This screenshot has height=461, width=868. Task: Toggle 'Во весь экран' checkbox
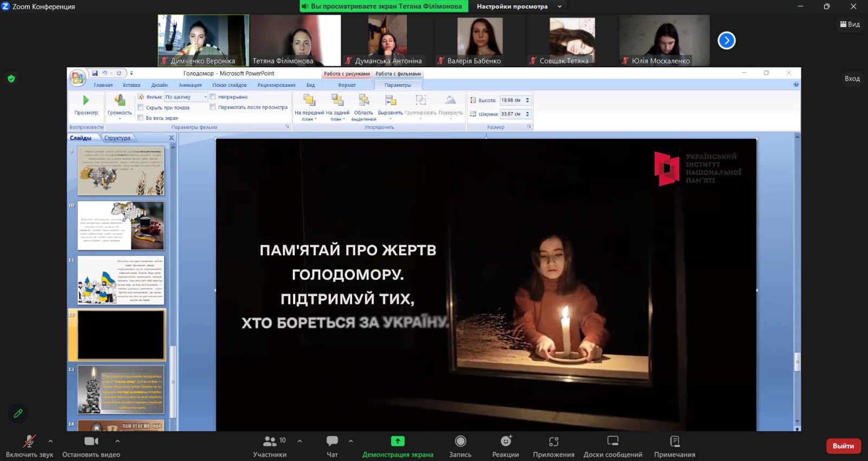coord(141,118)
